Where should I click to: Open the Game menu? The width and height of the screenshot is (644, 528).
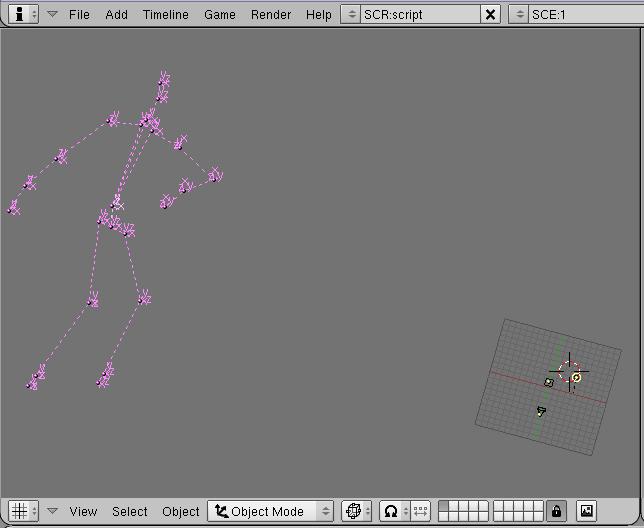220,15
